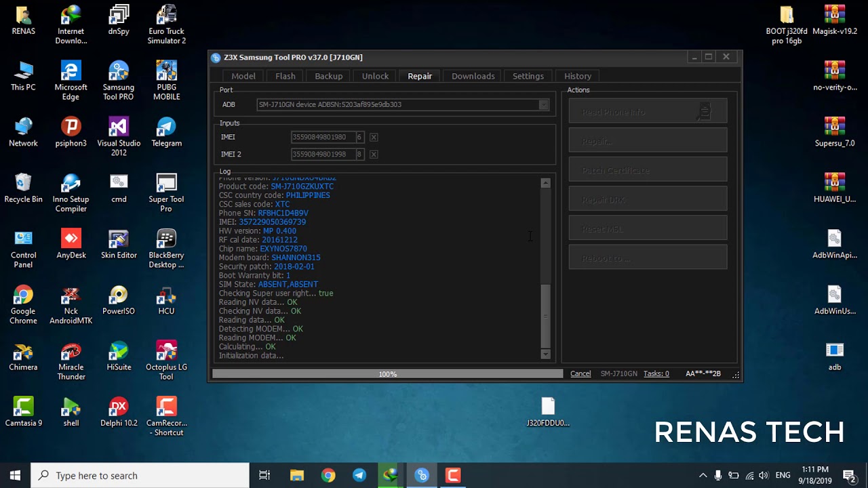868x488 pixels.
Task: Clear the IMEI field with its X icon
Action: click(374, 137)
